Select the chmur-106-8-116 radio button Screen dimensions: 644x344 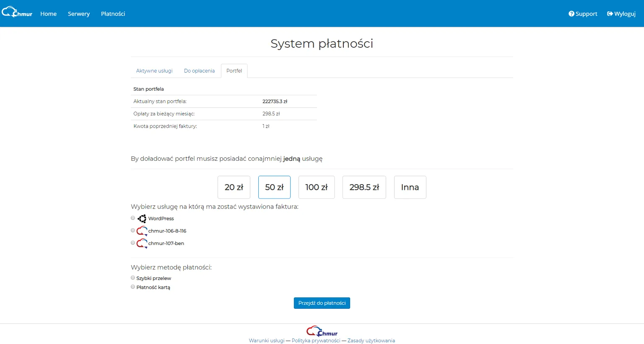(133, 230)
